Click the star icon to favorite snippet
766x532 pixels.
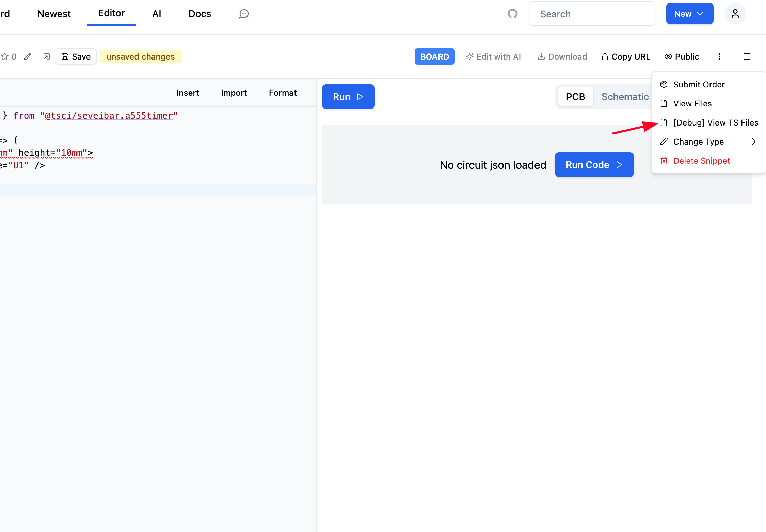[x=5, y=56]
